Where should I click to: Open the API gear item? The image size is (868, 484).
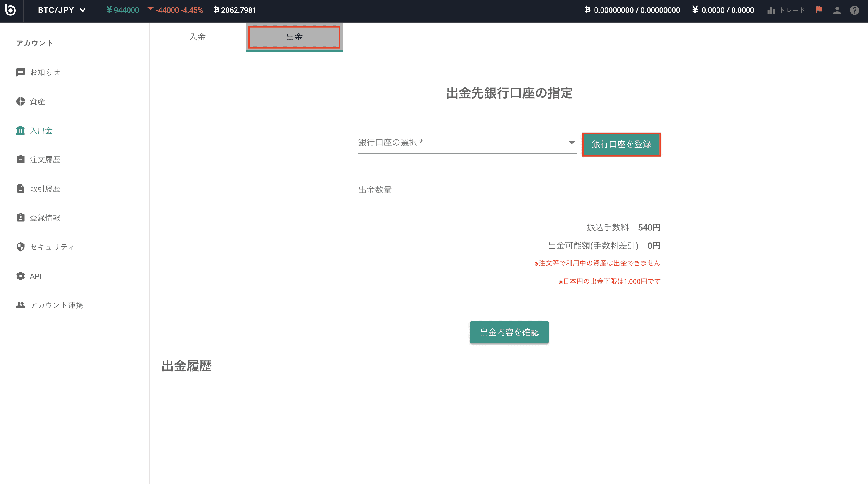[35, 276]
